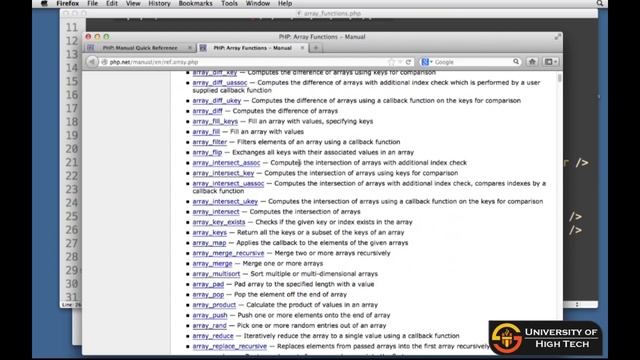The width and height of the screenshot is (640, 360).
Task: Go back to the previous page
Action: click(x=92, y=62)
